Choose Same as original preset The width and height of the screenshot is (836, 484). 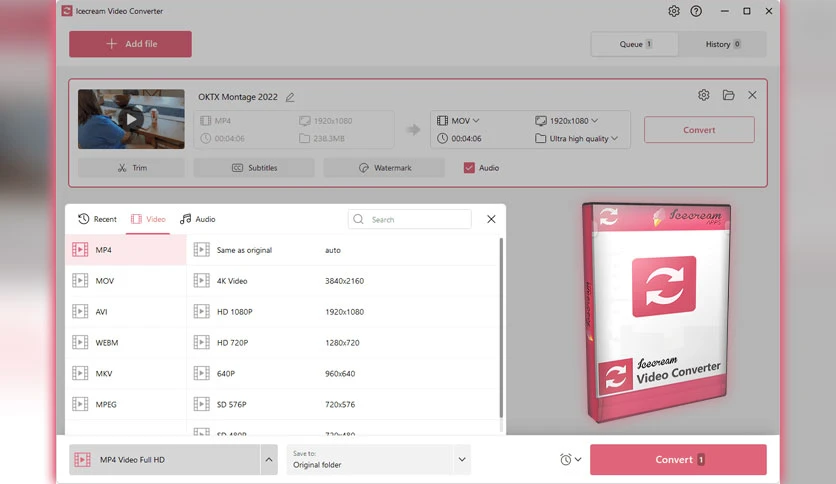[343, 250]
